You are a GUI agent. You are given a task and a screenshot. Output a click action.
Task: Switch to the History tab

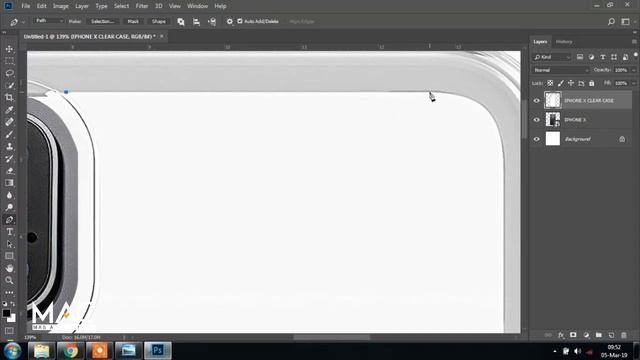point(564,42)
